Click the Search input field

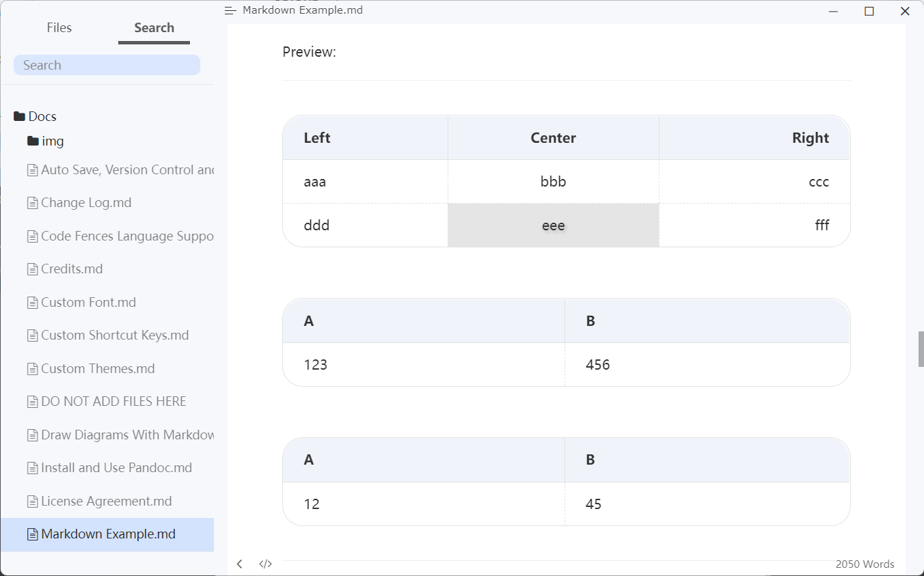[107, 65]
